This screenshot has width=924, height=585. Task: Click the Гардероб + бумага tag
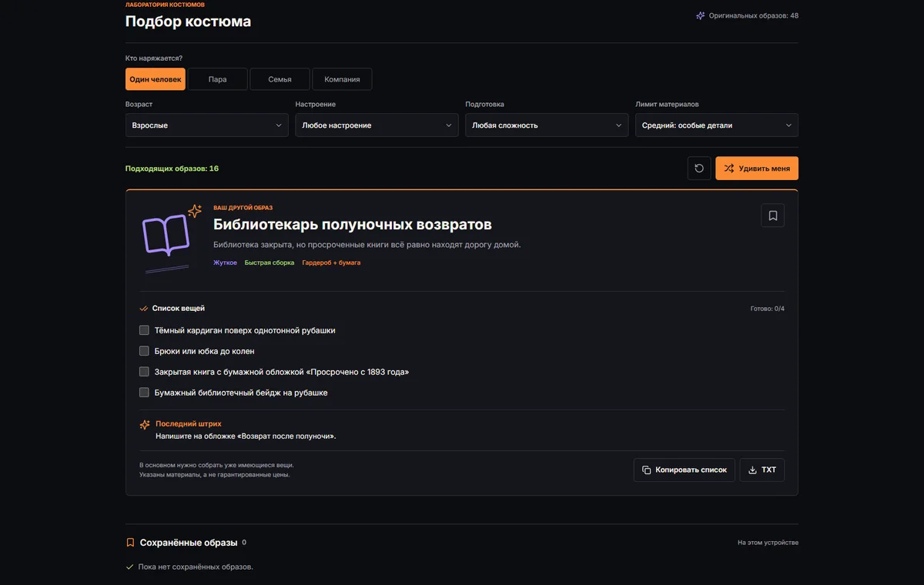(331, 262)
